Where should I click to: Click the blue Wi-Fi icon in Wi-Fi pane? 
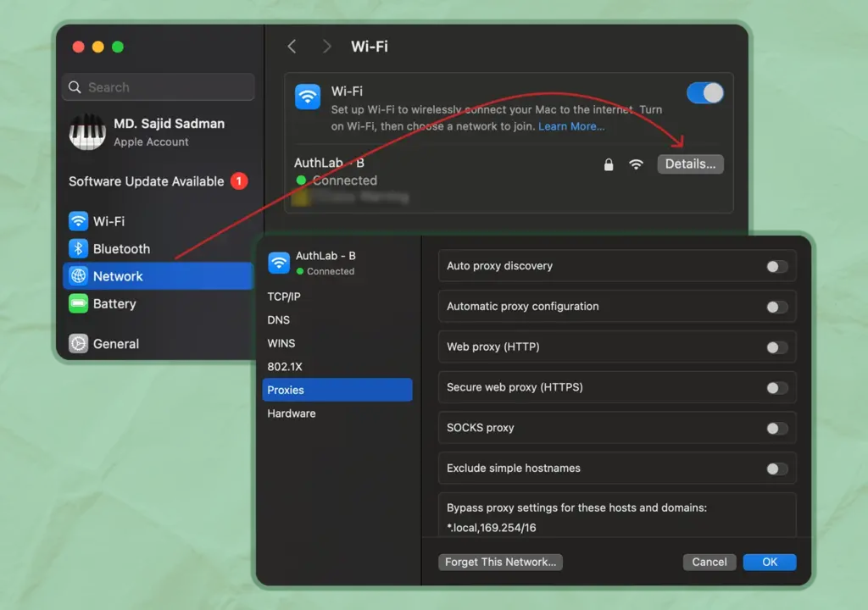(x=308, y=97)
